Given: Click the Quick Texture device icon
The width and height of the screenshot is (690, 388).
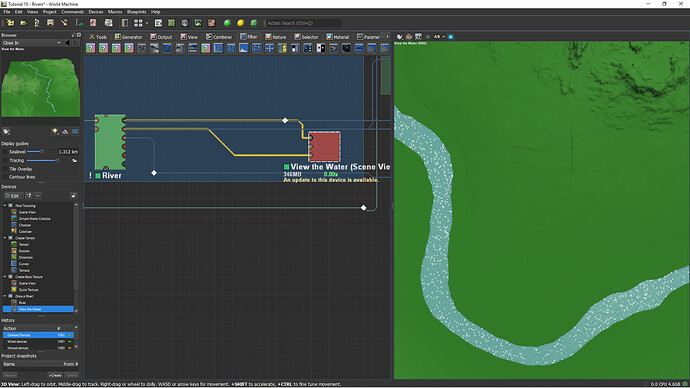Looking at the screenshot, I should (x=14, y=289).
